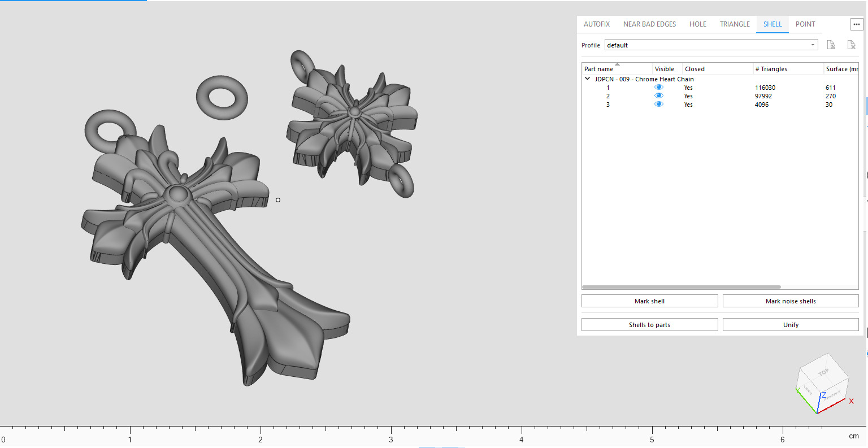The height and width of the screenshot is (448, 868).
Task: Click triangle count 4096
Action: point(762,105)
